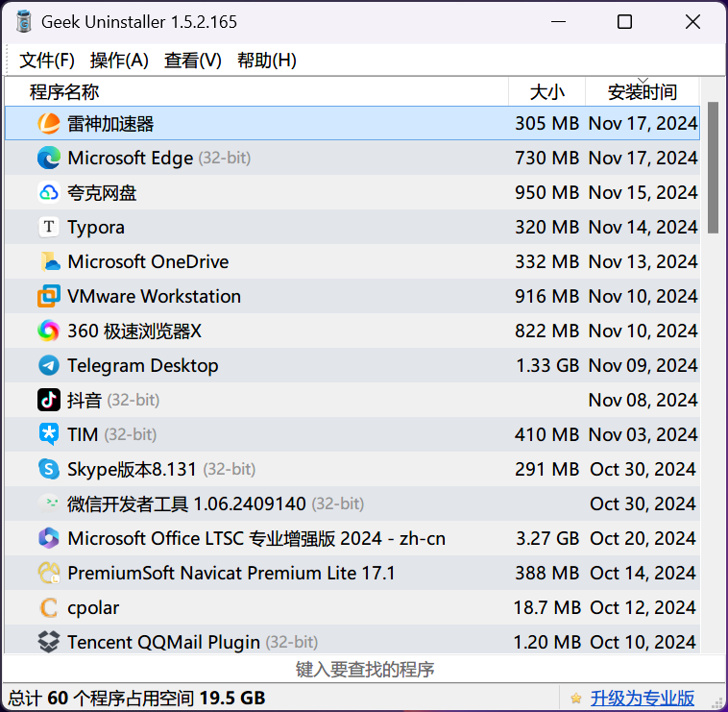728x712 pixels.
Task: Select the 雷神加速器 row name
Action: tap(110, 124)
